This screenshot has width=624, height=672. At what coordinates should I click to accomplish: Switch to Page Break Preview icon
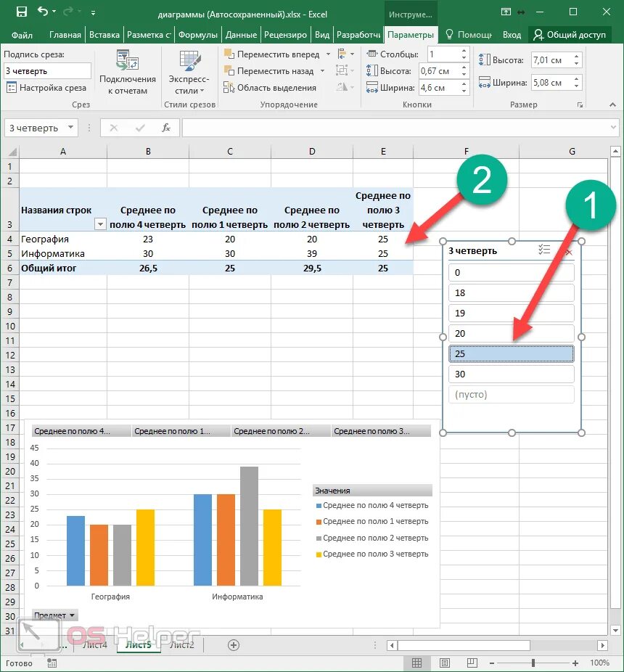coord(472,663)
